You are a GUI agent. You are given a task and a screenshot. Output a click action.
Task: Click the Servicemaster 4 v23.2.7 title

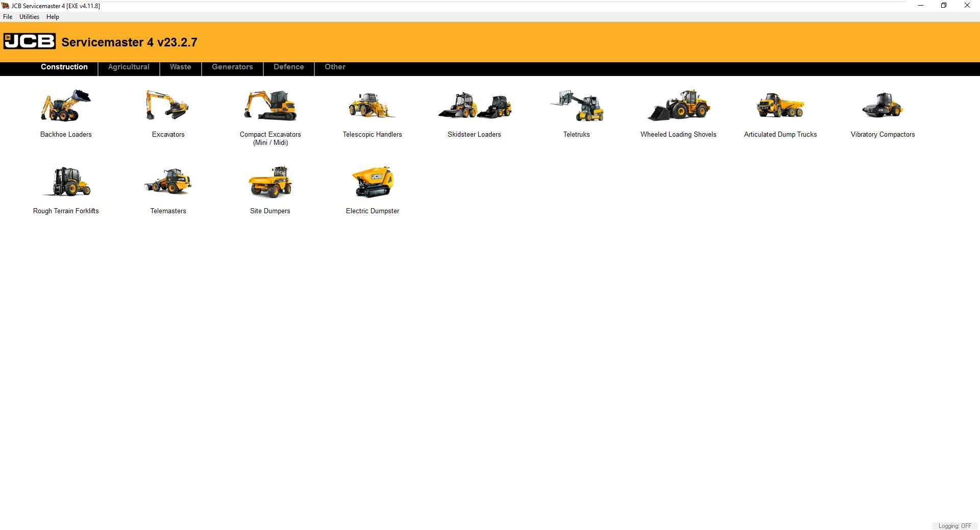pos(129,42)
